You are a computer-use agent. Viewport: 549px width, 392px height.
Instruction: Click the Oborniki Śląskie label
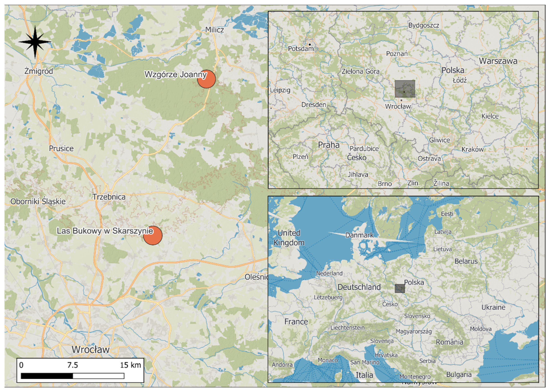[x=38, y=202]
